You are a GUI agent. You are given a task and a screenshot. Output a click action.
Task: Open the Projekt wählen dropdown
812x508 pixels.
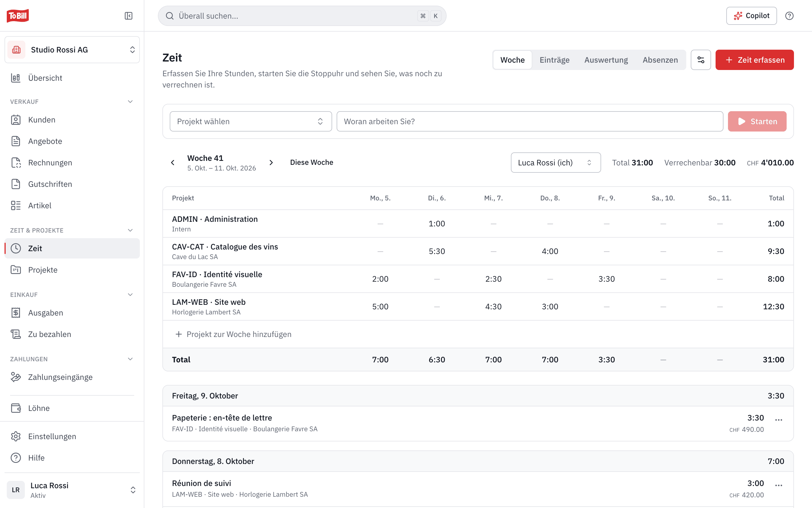[251, 121]
